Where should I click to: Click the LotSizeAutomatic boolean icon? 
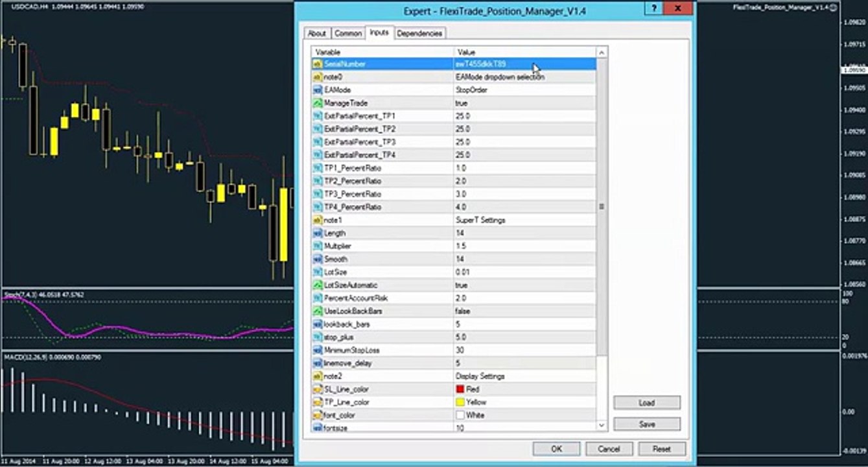(318, 285)
